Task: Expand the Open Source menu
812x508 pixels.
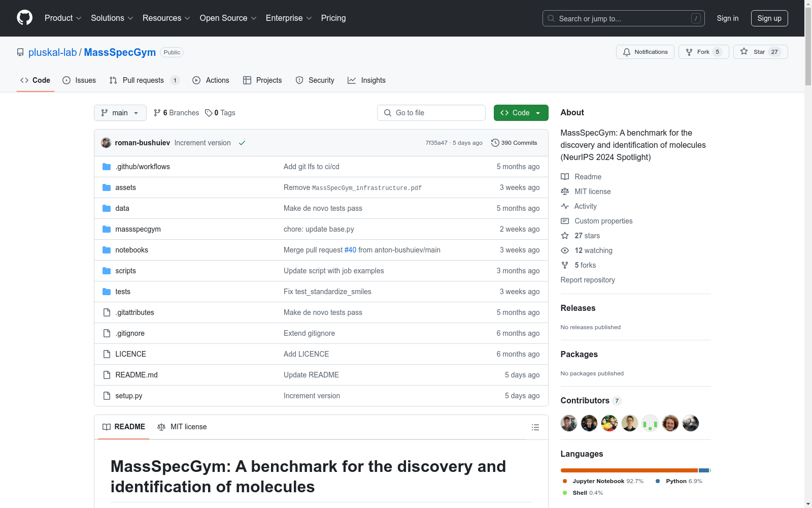Action: (228, 18)
